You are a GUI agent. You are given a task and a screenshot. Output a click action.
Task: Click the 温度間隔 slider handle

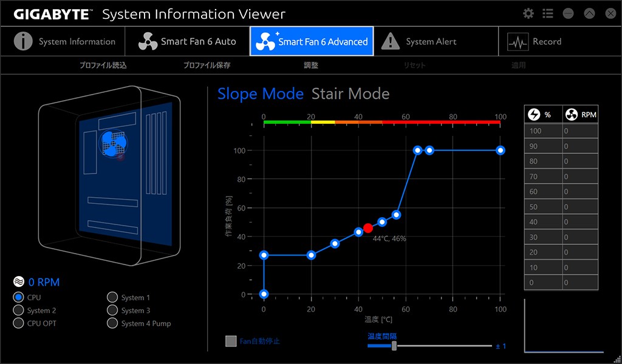coord(394,346)
